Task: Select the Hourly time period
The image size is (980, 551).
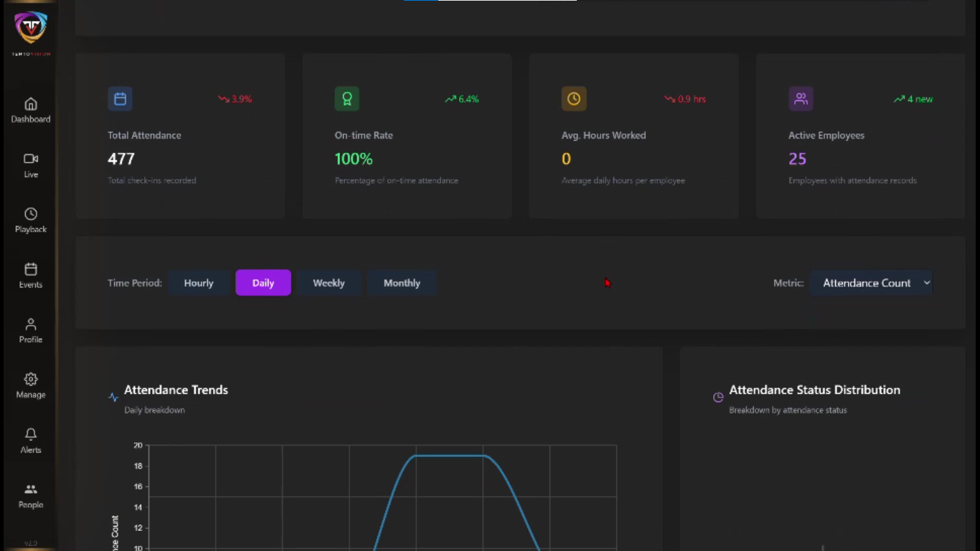Action: (199, 283)
